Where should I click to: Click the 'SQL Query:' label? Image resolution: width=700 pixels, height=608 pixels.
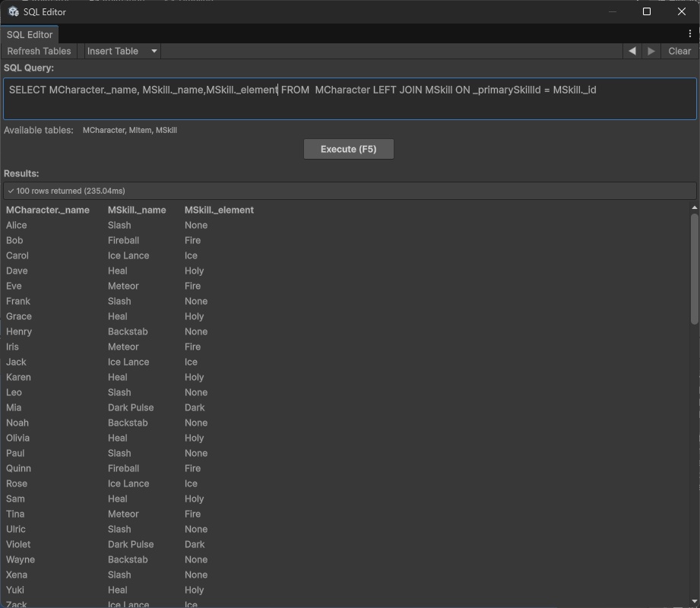click(x=29, y=68)
